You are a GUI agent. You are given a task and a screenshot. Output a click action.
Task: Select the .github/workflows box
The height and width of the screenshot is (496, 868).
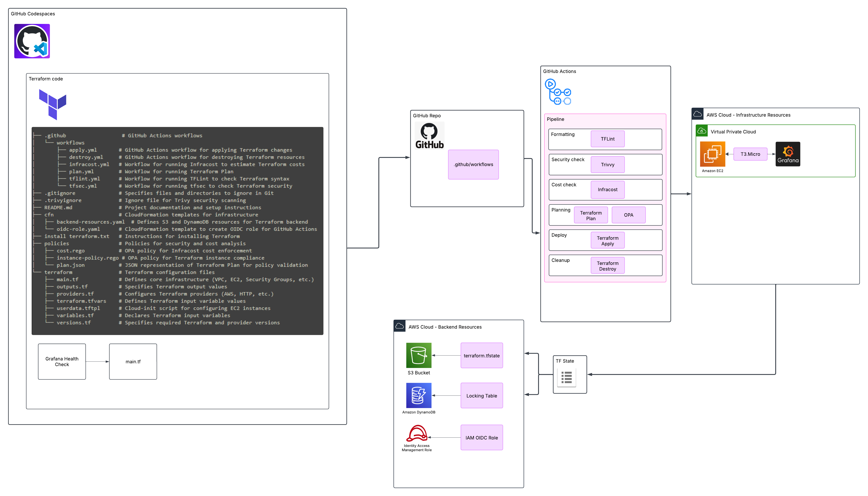(473, 164)
